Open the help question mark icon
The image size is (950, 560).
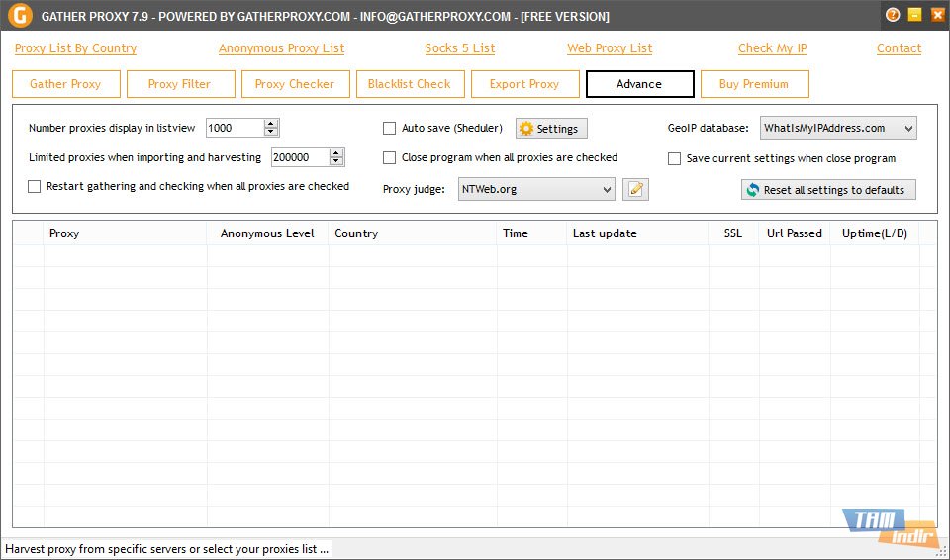pos(893,15)
